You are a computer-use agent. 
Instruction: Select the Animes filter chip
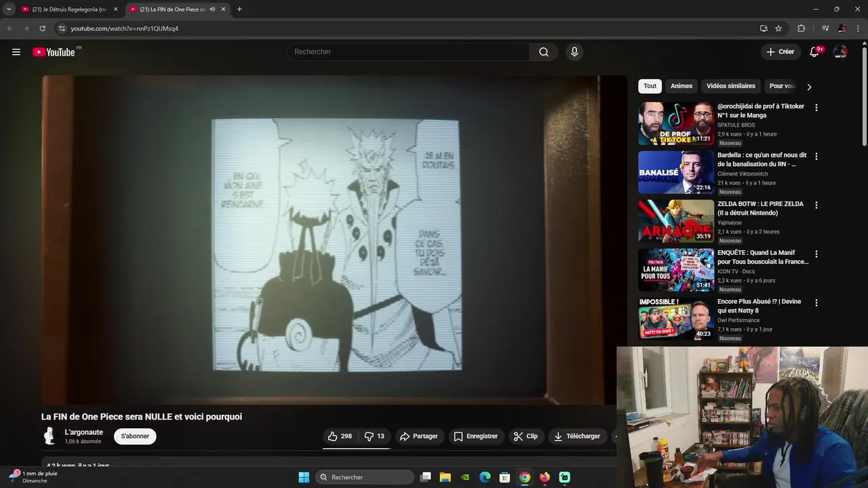point(682,86)
